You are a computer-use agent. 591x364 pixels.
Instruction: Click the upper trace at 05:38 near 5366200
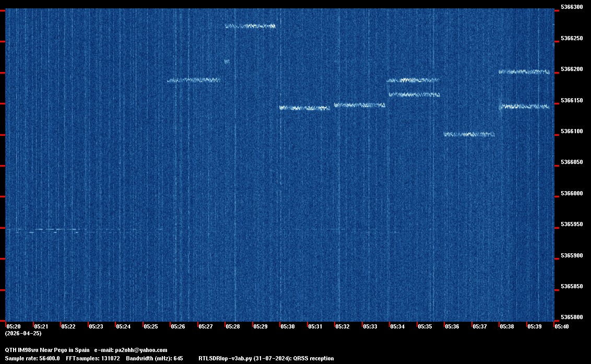(x=524, y=72)
